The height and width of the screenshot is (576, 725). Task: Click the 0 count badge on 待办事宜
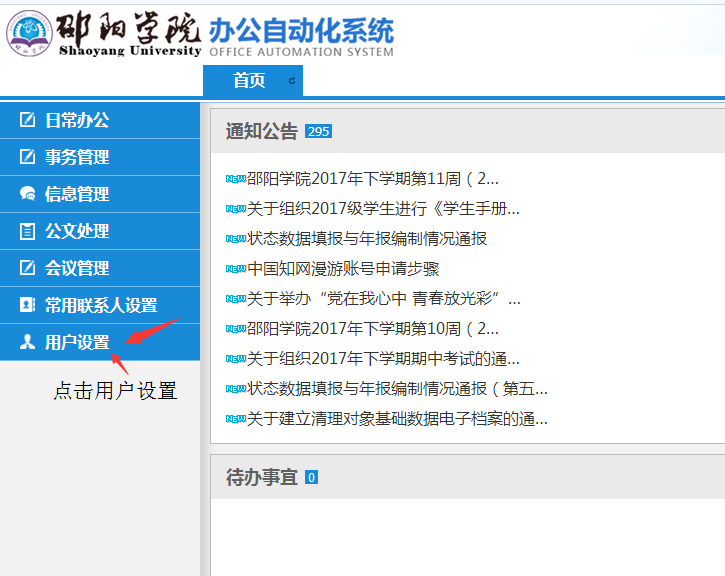click(311, 478)
